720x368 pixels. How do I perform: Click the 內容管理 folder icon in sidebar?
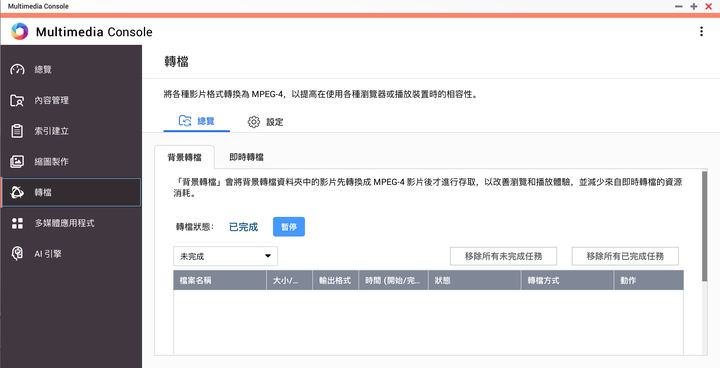pyautogui.click(x=17, y=100)
